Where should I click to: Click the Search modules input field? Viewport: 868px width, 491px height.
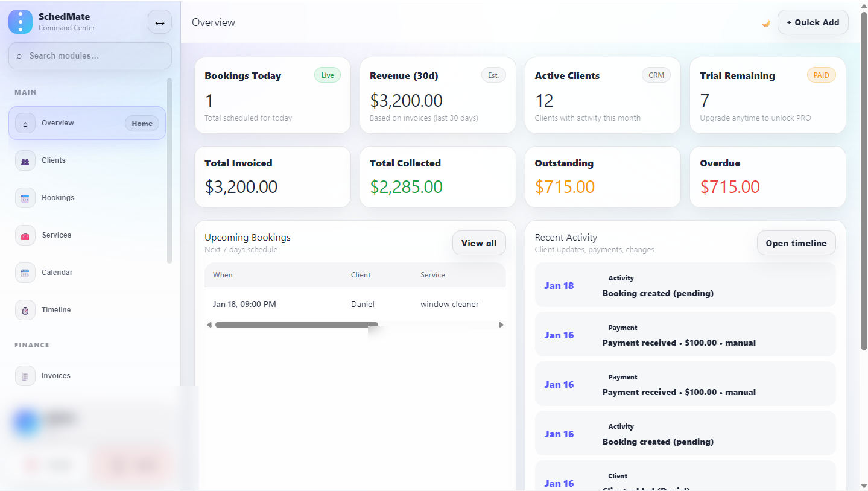(x=89, y=55)
